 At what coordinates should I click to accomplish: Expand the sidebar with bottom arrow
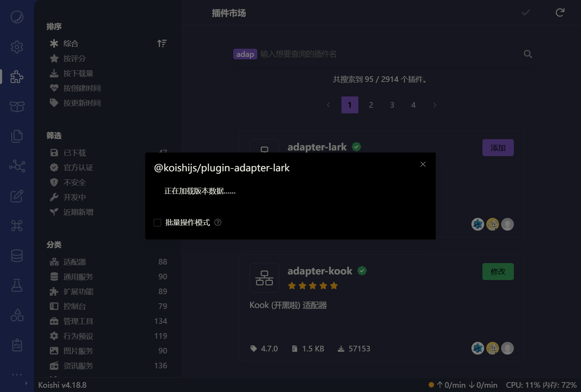(x=26, y=383)
